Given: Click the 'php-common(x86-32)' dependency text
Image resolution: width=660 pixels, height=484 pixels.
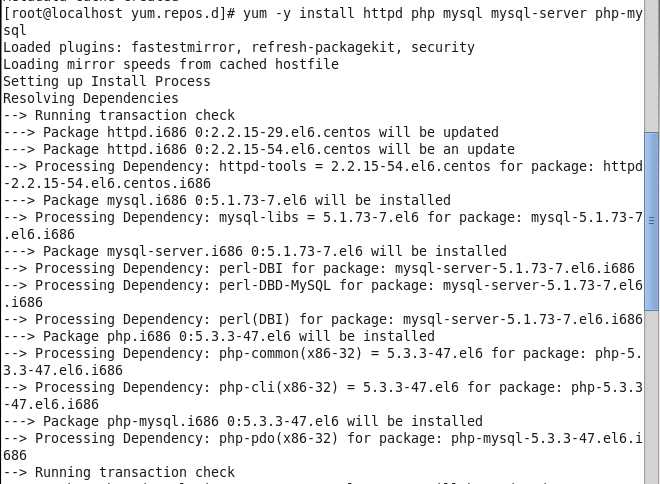Looking at the screenshot, I should pyautogui.click(x=290, y=353).
